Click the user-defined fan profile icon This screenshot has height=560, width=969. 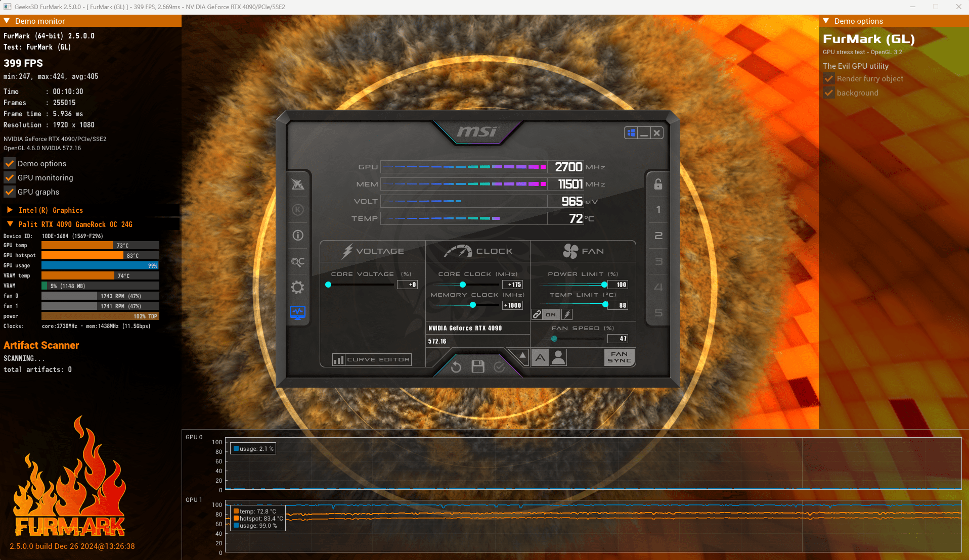click(x=558, y=357)
